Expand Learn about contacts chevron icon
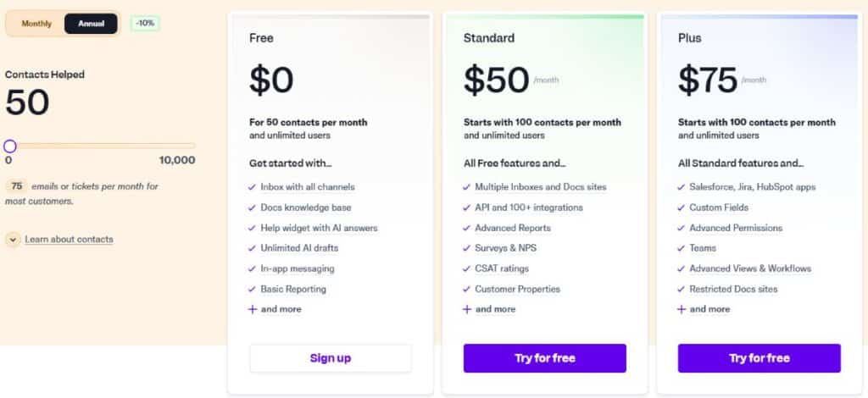 [13, 240]
